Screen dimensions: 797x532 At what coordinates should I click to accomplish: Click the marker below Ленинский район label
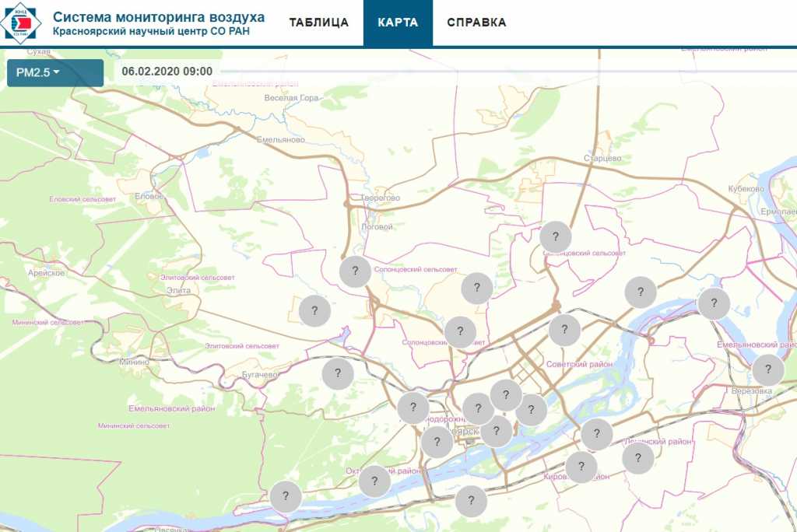pos(637,458)
